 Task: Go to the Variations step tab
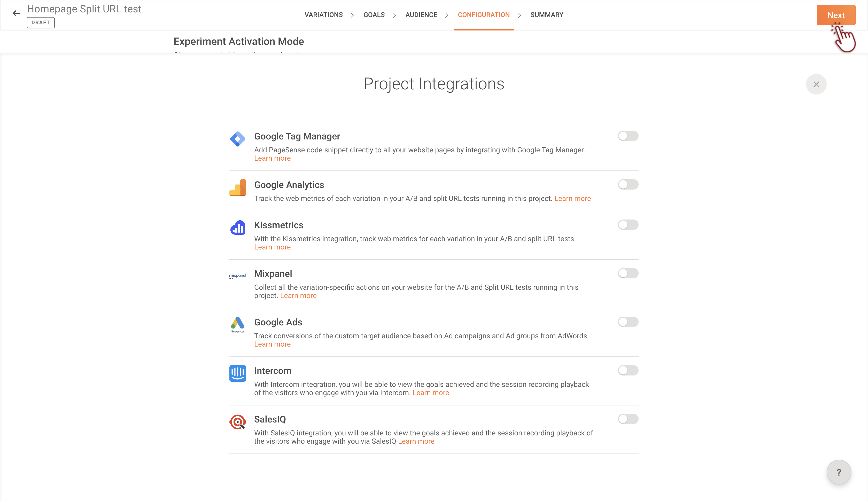[323, 15]
